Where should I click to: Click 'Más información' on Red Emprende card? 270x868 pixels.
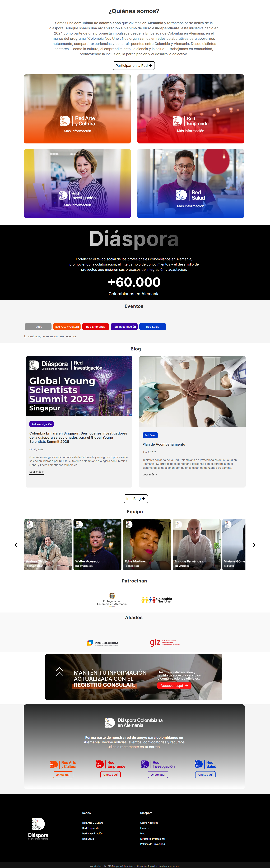coord(190,131)
